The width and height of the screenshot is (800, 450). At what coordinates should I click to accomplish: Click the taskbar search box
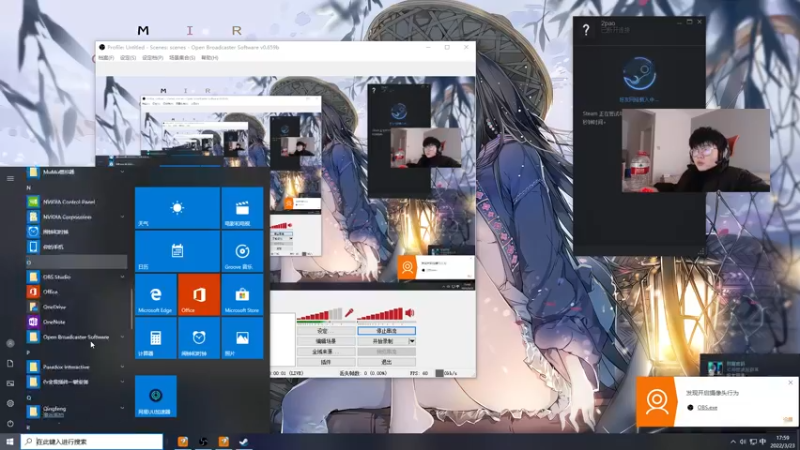pos(92,442)
